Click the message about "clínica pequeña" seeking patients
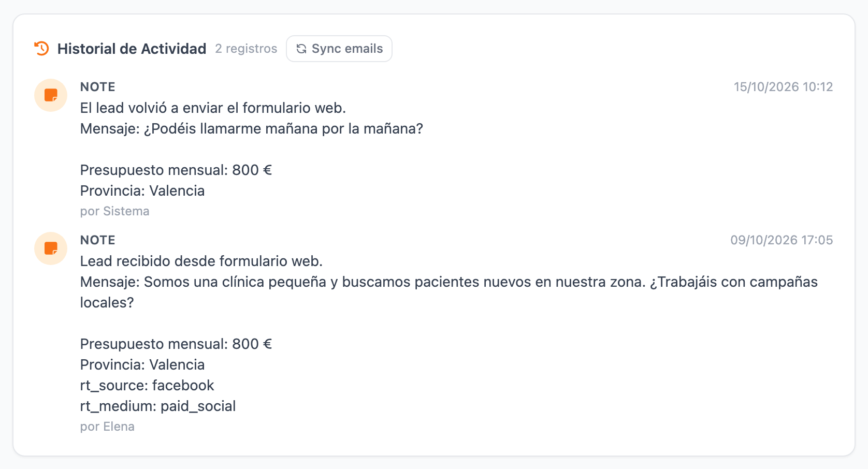Viewport: 868px width, 469px height. pos(449,292)
